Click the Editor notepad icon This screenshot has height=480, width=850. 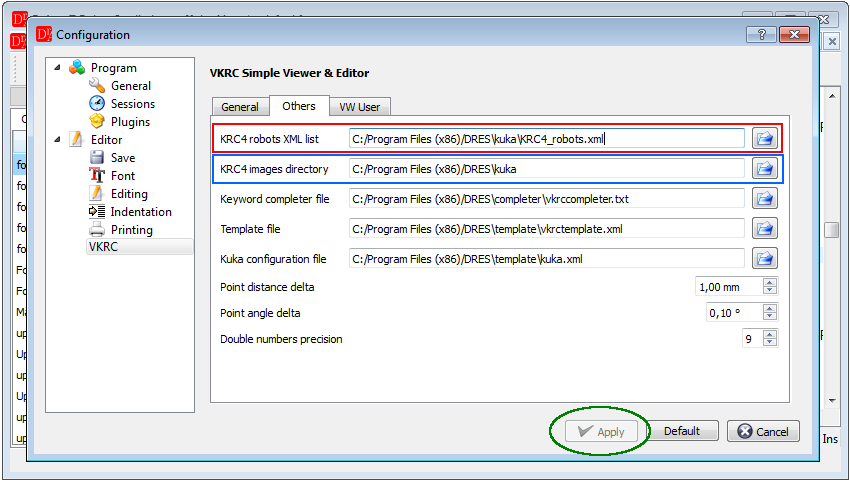[76, 139]
